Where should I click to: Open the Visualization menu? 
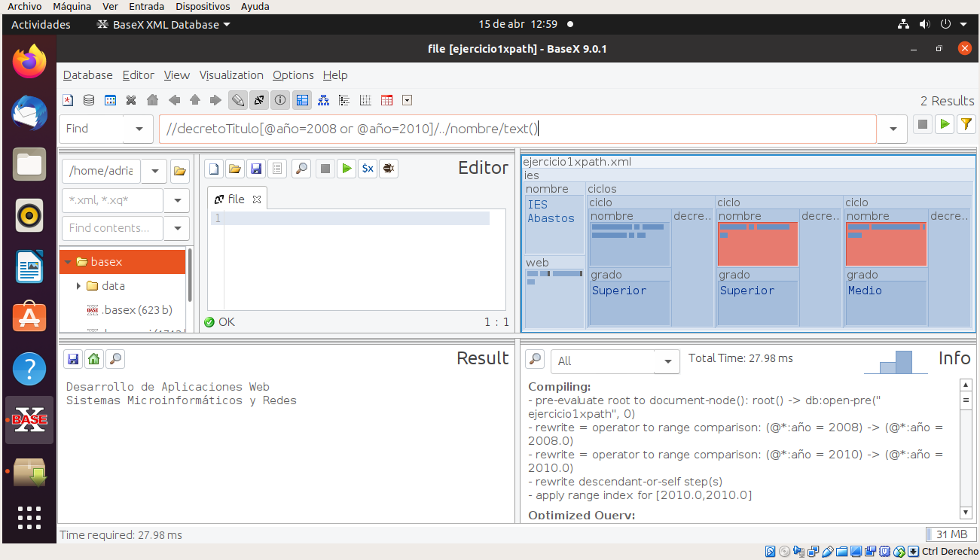[231, 75]
